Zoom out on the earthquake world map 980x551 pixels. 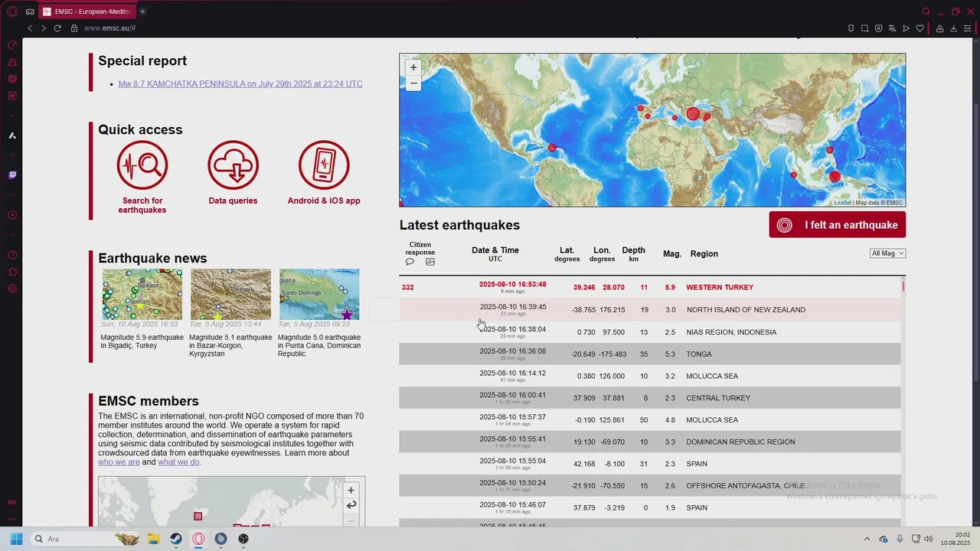pyautogui.click(x=413, y=83)
